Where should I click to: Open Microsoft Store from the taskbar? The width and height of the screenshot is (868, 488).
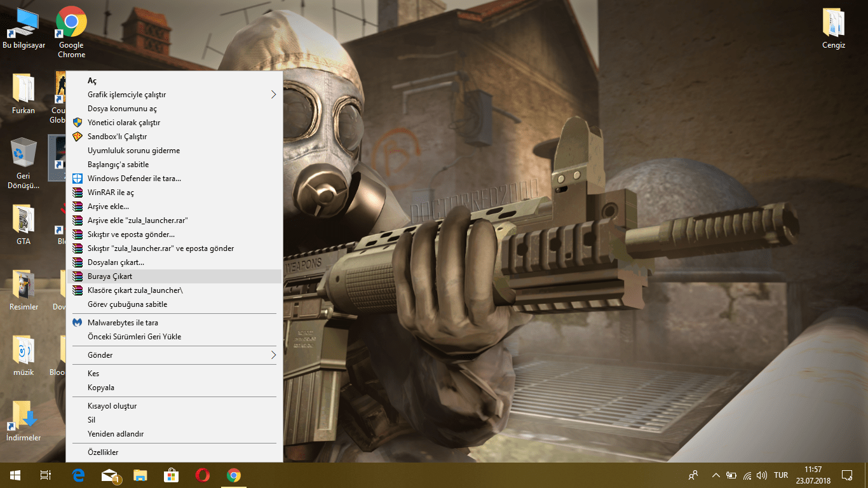(172, 475)
